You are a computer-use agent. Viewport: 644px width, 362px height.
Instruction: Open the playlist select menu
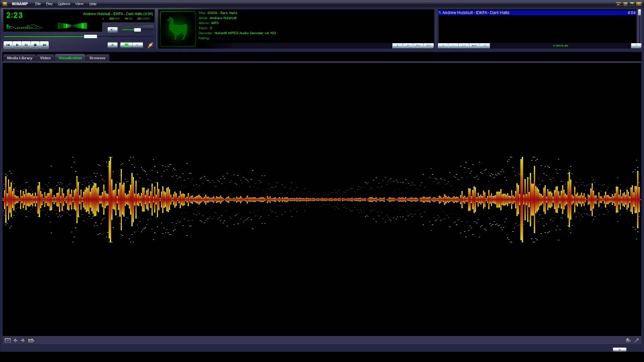(464, 45)
